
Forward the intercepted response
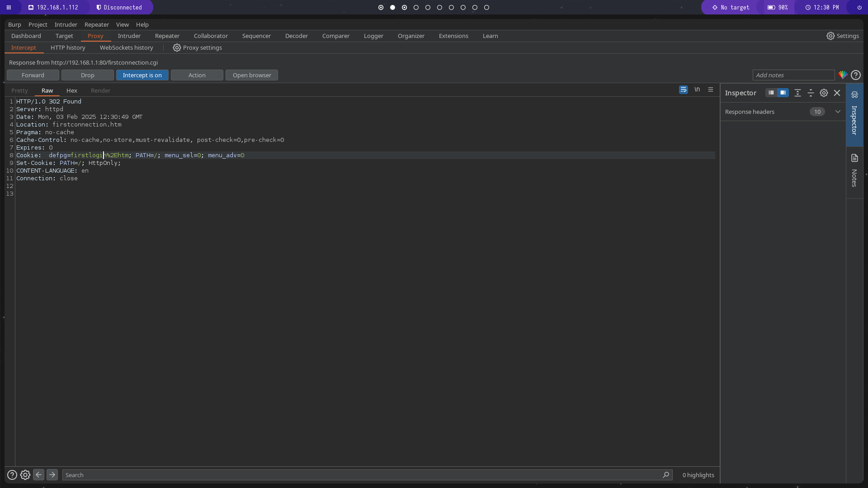click(x=33, y=75)
